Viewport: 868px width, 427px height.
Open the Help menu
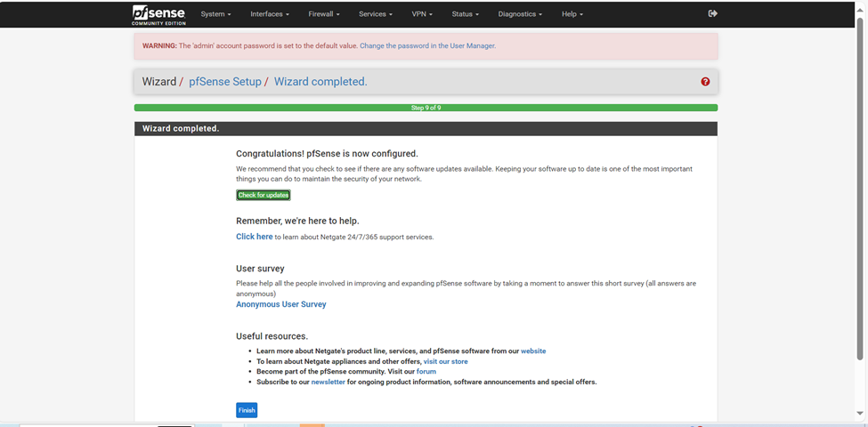coord(572,14)
